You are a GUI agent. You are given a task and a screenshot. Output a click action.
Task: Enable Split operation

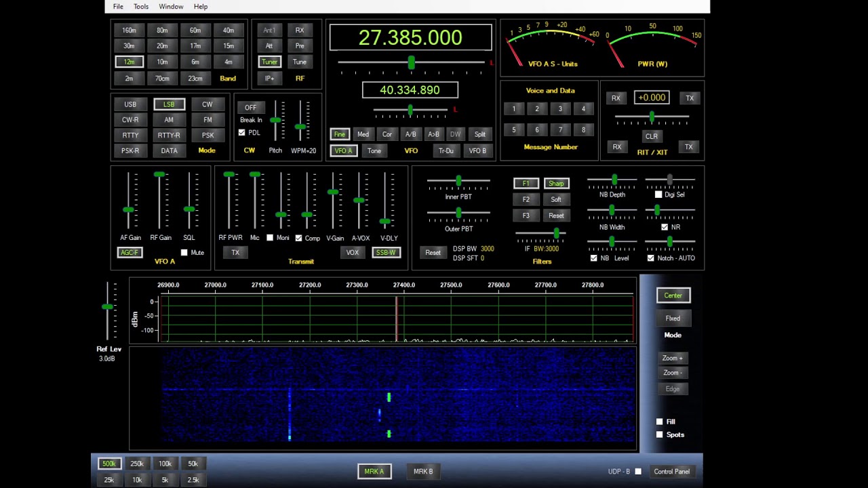480,134
